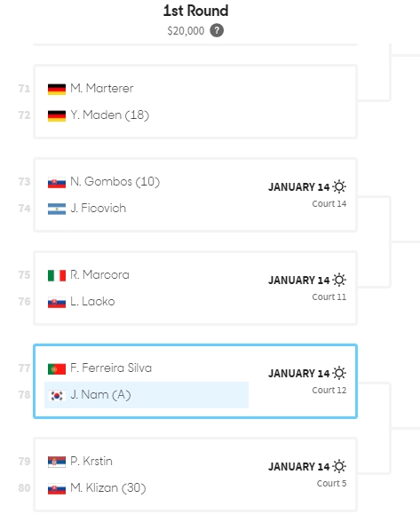Click the prize money help question-mark icon
Viewport: 420px width, 522px height.
pos(217,30)
